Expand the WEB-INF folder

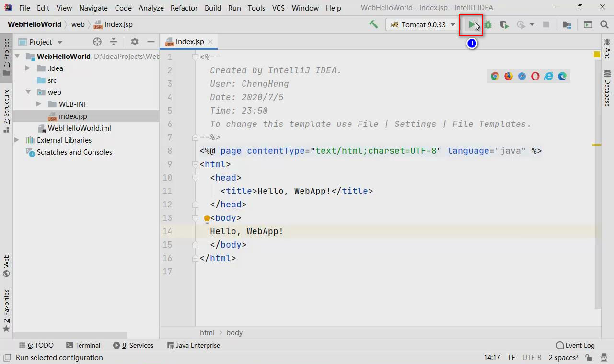(39, 104)
